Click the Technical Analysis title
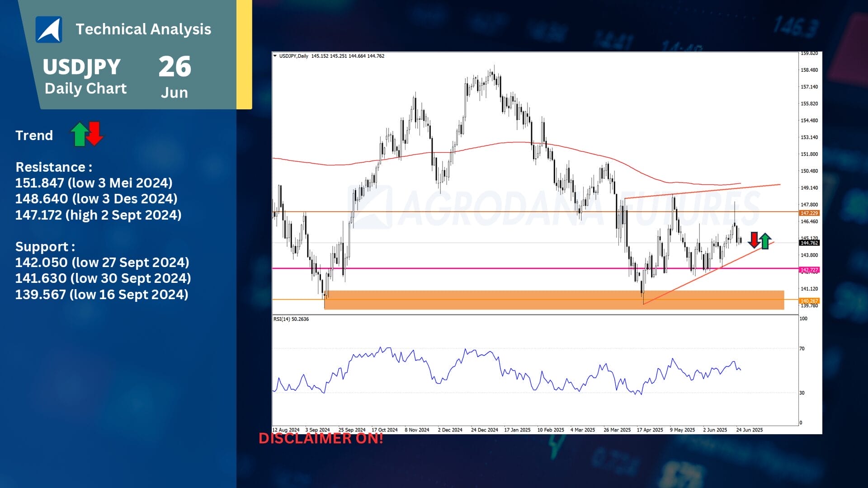 click(143, 29)
